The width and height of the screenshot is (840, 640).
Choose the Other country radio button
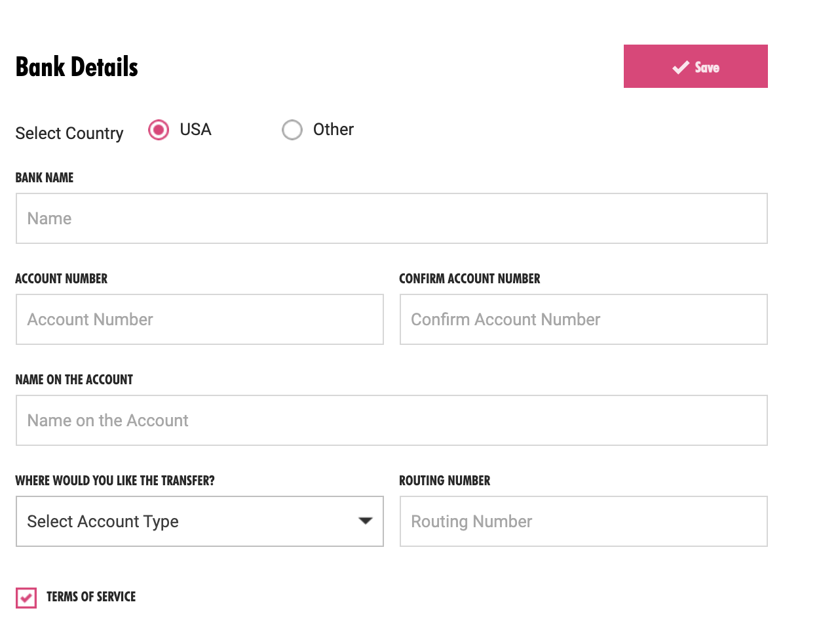click(292, 130)
